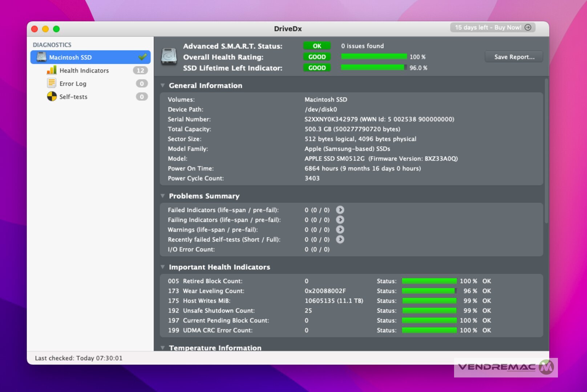
Task: Open details arrow for Recently failed Self-tests
Action: pyautogui.click(x=340, y=239)
